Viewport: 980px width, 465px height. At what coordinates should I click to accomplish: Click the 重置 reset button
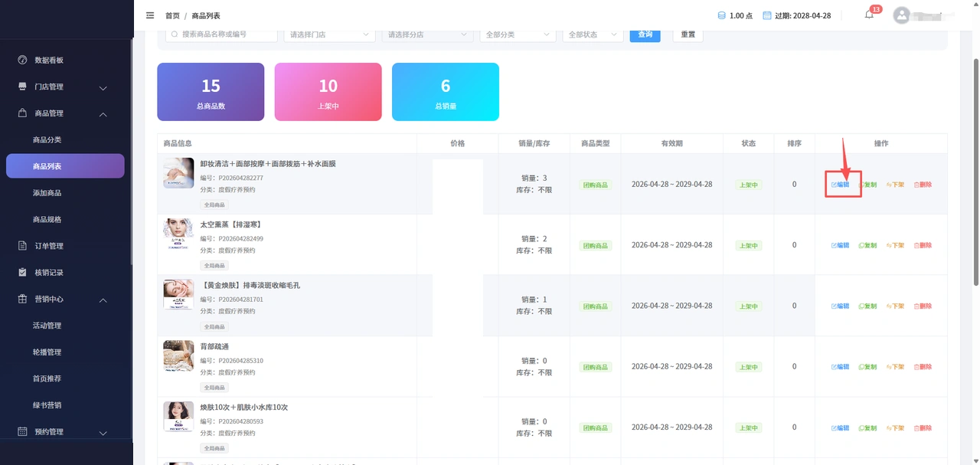[x=688, y=34]
